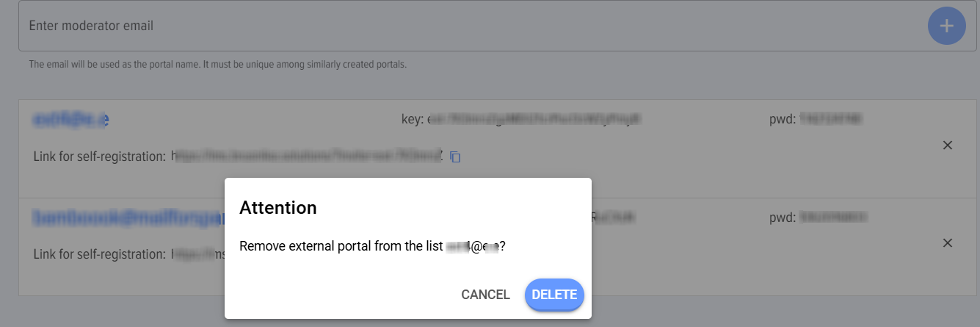The image size is (980, 327).
Task: Open the mailforspam portal email link
Action: point(128,218)
